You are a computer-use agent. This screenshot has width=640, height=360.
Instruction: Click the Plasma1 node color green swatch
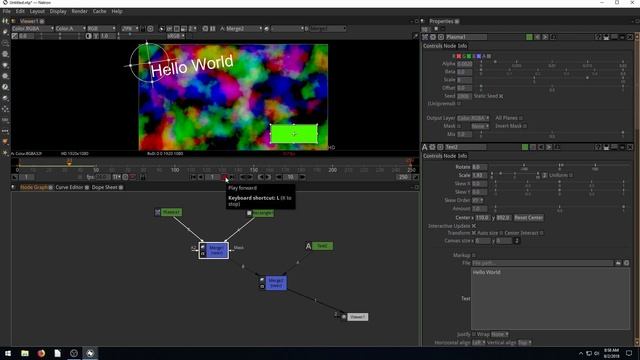(529, 37)
